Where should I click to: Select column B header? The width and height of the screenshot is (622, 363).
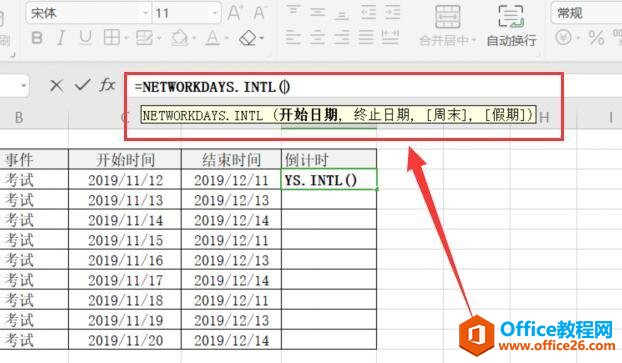[19, 118]
